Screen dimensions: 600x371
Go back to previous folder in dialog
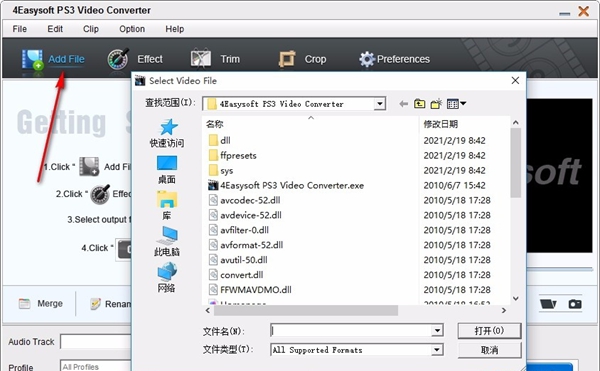(x=403, y=104)
